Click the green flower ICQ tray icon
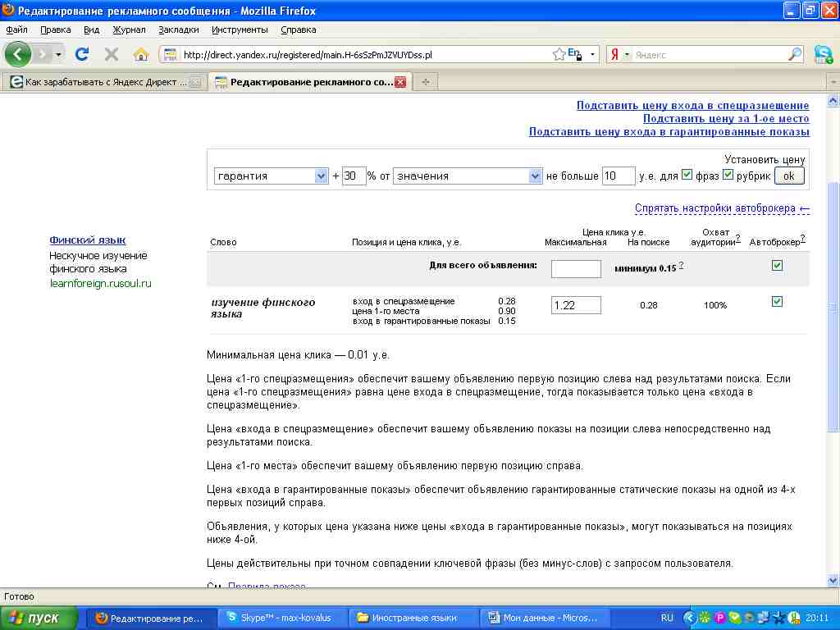This screenshot has width=840, height=630. click(x=705, y=618)
